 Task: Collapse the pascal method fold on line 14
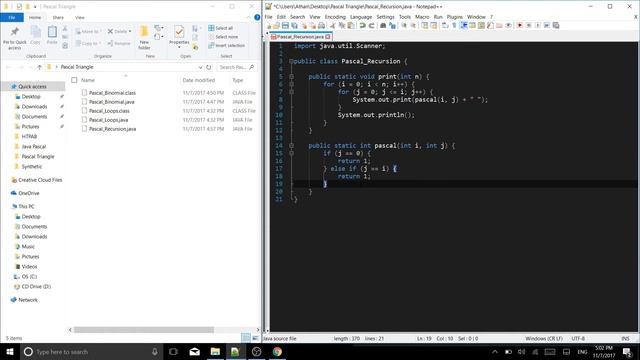[291, 145]
